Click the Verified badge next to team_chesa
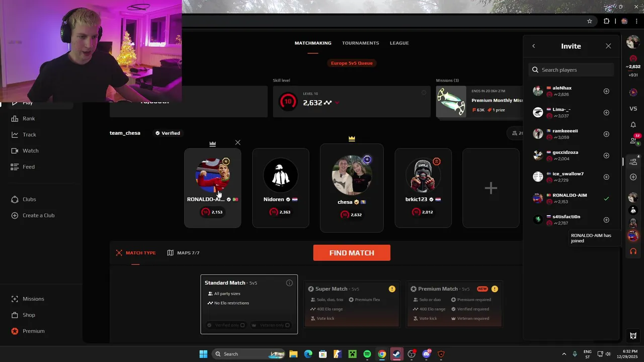644x362 pixels. click(168, 133)
